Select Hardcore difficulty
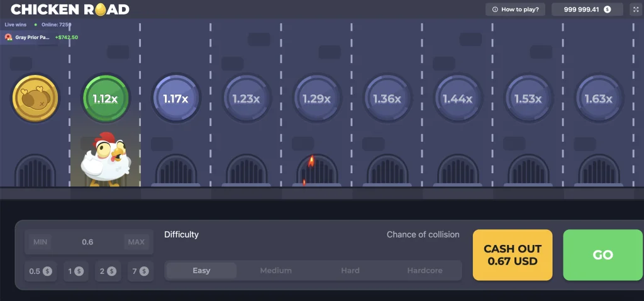The height and width of the screenshot is (301, 644). point(425,271)
